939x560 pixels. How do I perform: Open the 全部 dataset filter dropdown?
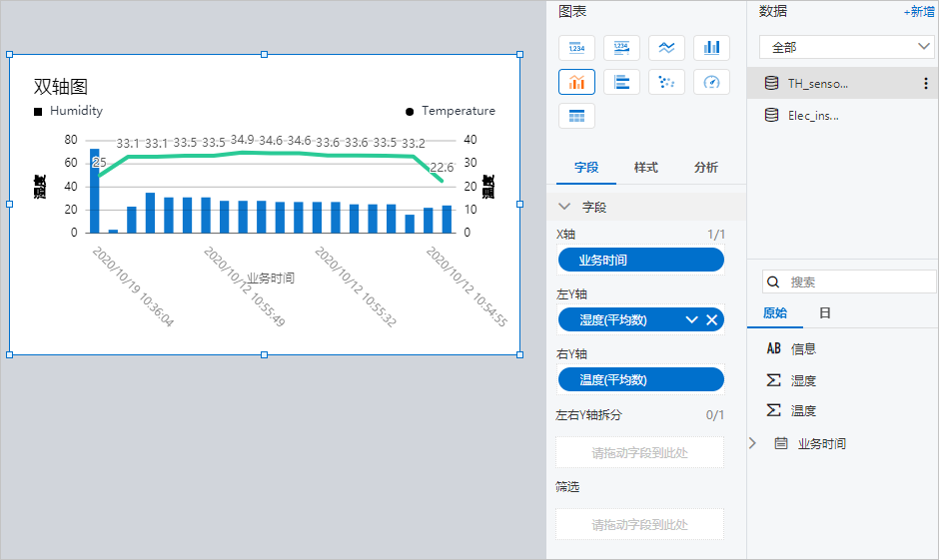(845, 47)
